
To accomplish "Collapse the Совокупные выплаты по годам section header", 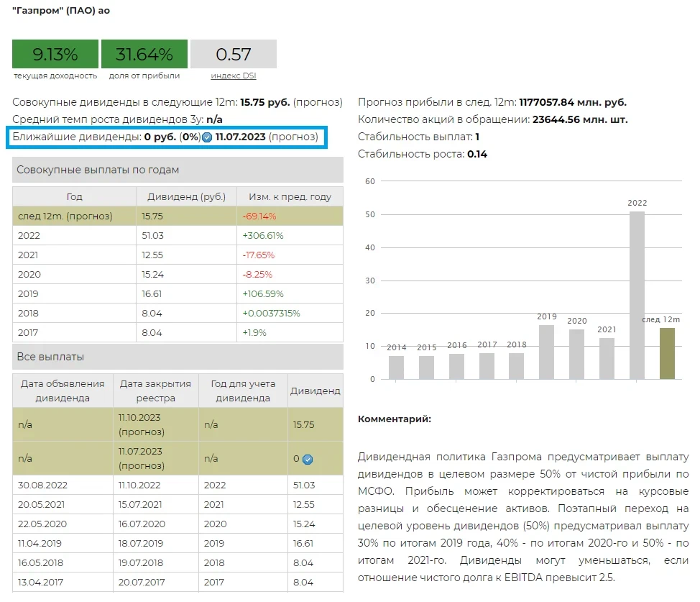I will [178, 170].
